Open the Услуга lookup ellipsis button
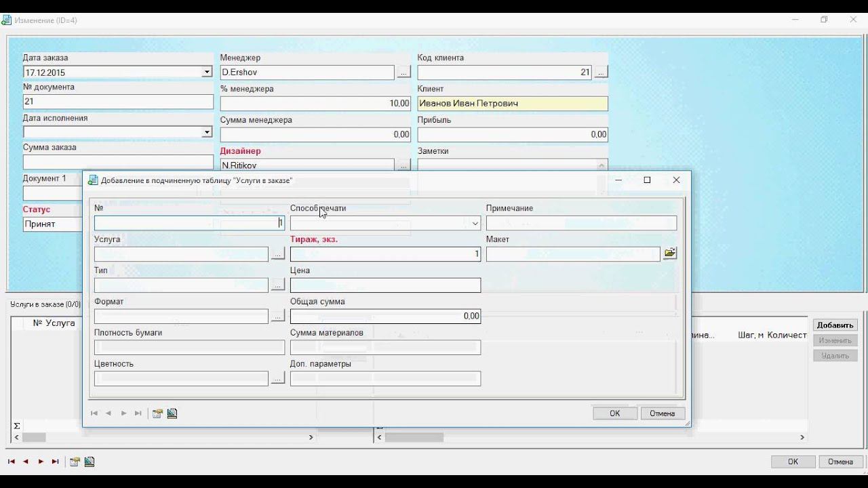The height and width of the screenshot is (488, 868). 277,254
